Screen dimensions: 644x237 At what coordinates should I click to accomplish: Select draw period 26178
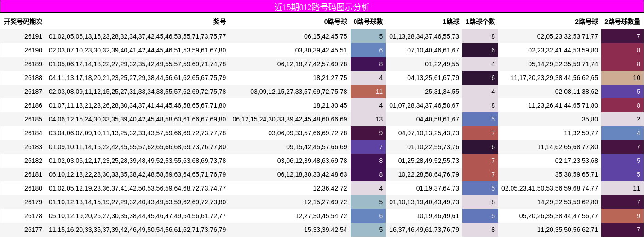[33, 216]
